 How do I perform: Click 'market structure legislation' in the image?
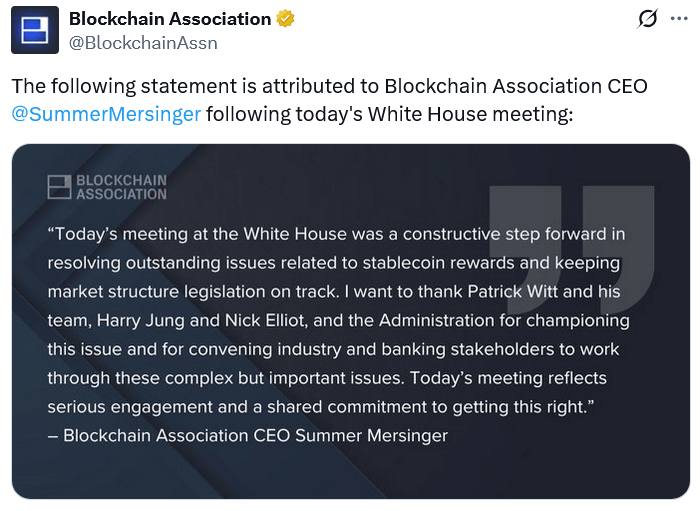point(150,292)
